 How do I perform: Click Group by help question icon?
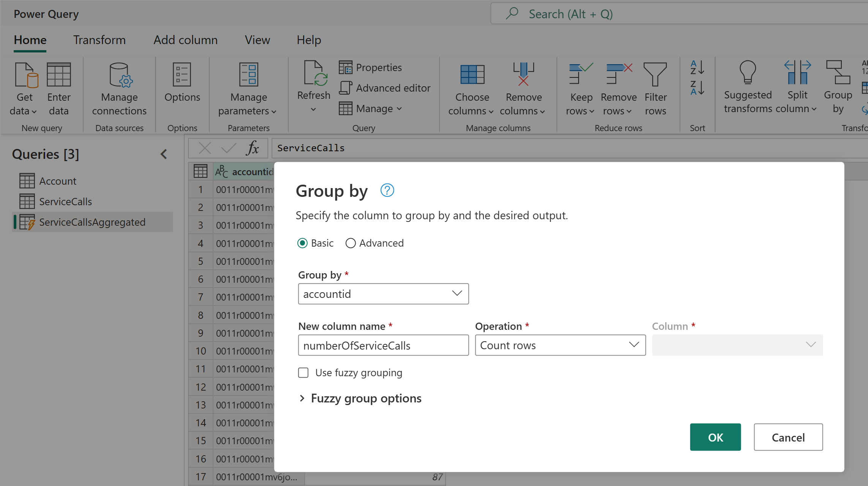[x=387, y=190]
